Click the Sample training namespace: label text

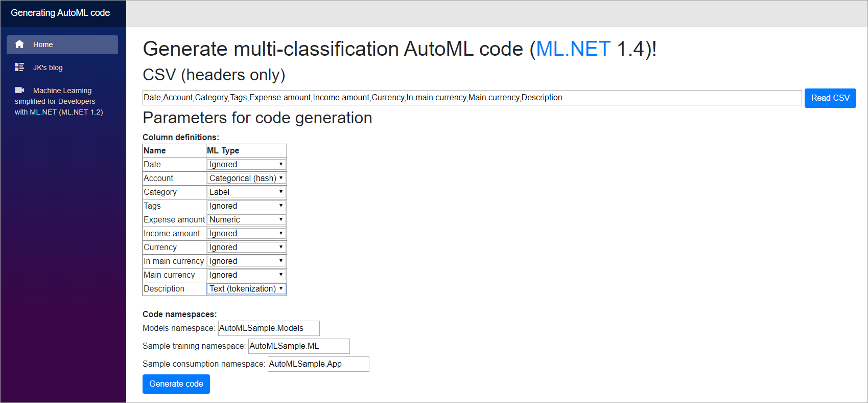tap(194, 346)
